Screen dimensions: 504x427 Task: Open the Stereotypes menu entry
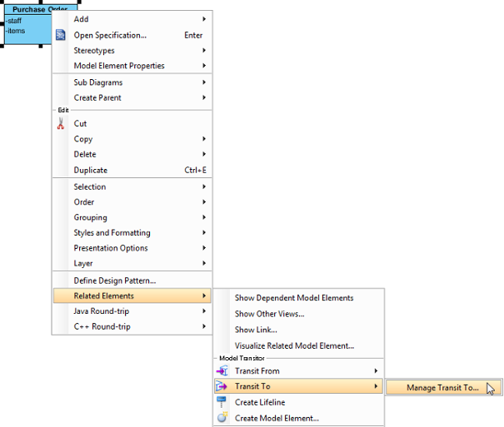point(132,51)
